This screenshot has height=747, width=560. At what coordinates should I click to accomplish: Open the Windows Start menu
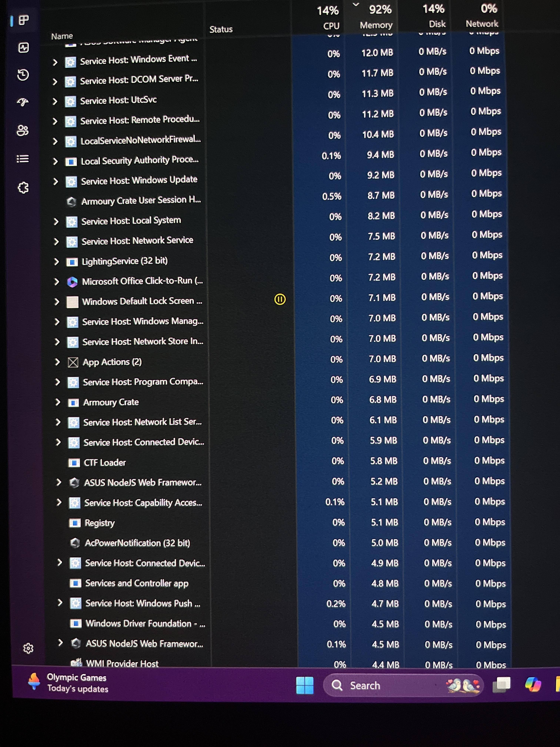coord(305,685)
